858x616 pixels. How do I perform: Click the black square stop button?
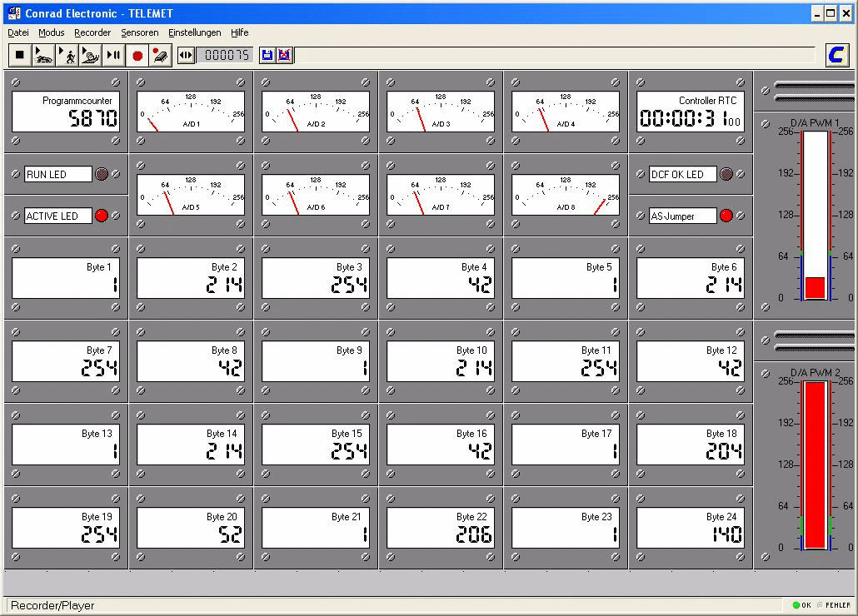click(x=20, y=55)
